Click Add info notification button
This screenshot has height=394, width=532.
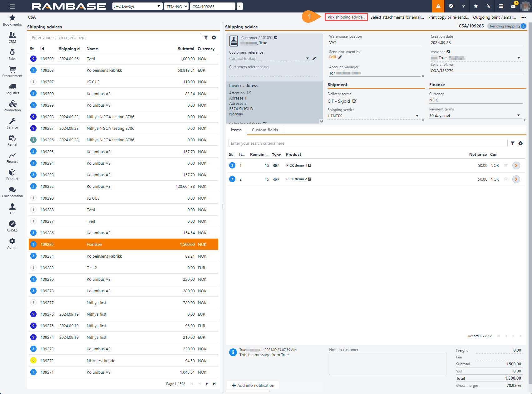point(253,385)
